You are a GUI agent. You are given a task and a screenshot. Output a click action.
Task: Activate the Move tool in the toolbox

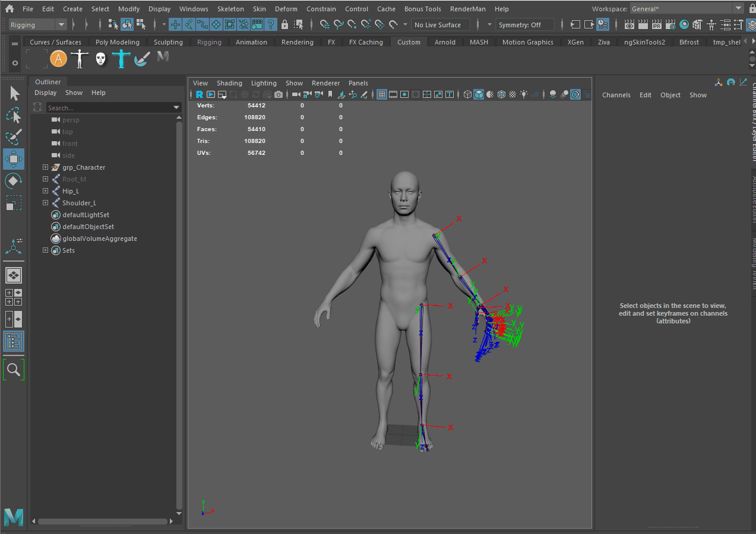pyautogui.click(x=14, y=159)
